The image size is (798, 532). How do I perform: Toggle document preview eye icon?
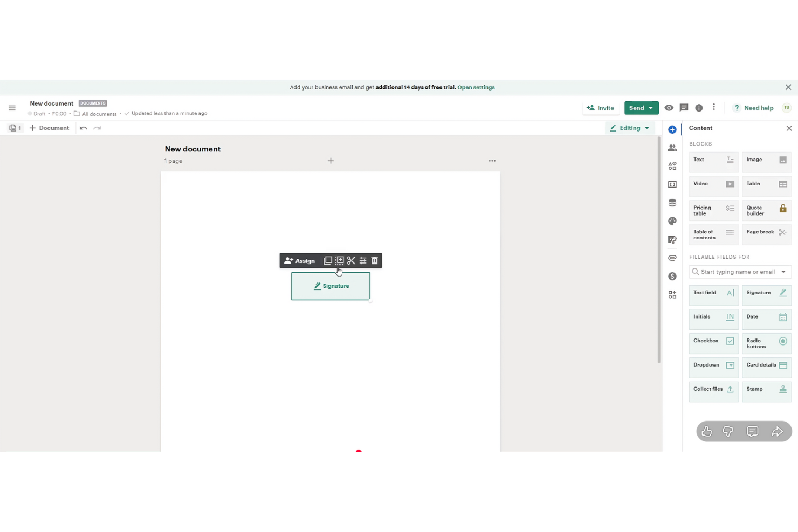point(669,108)
